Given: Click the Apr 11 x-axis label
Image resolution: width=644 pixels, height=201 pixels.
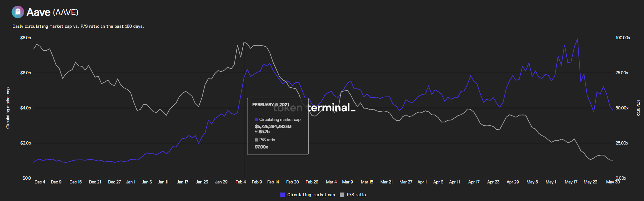Looking at the screenshot, I should [454, 182].
